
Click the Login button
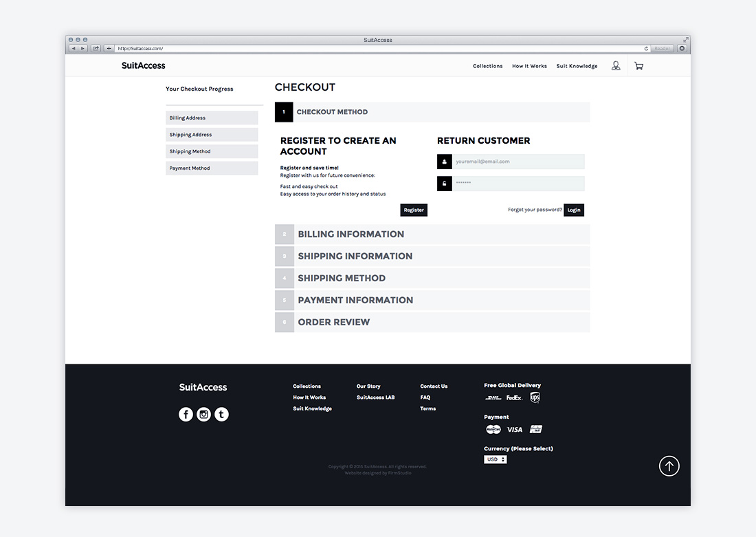pyautogui.click(x=574, y=210)
